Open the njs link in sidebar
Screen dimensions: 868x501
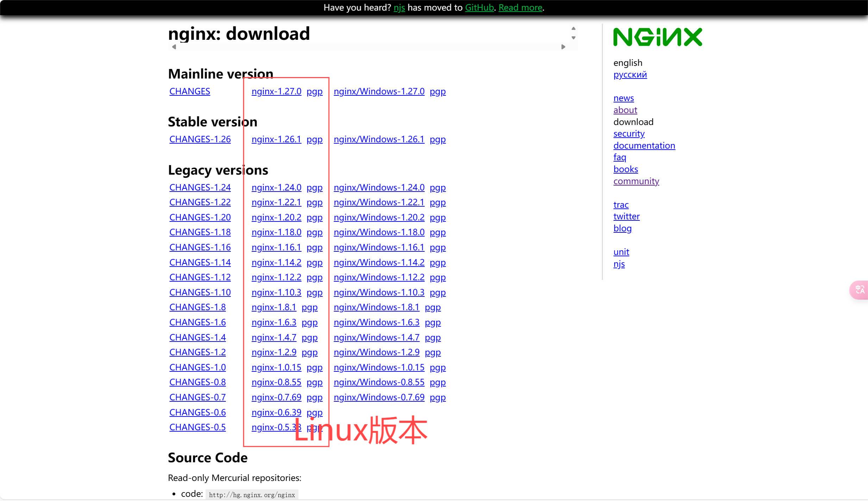619,264
